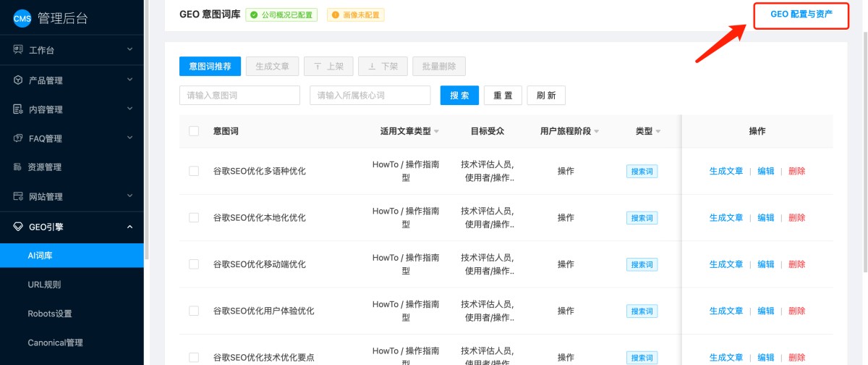Go to Robots设置 in sidebar
This screenshot has height=365, width=868.
[x=49, y=314]
